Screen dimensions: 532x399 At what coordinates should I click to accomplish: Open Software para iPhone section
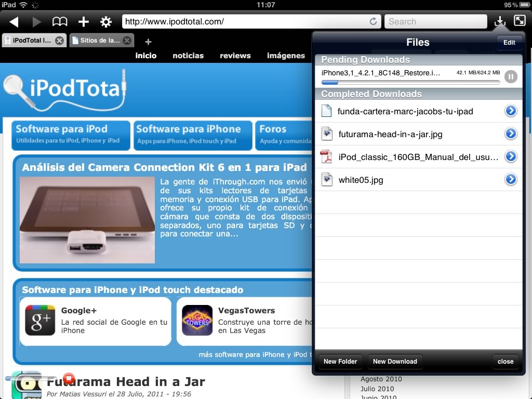tap(193, 135)
